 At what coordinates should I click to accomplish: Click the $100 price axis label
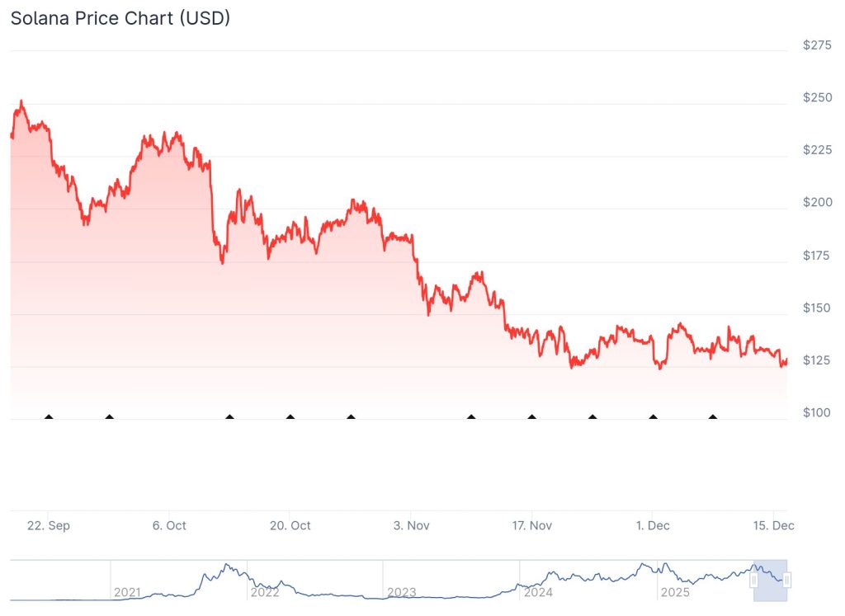(817, 412)
